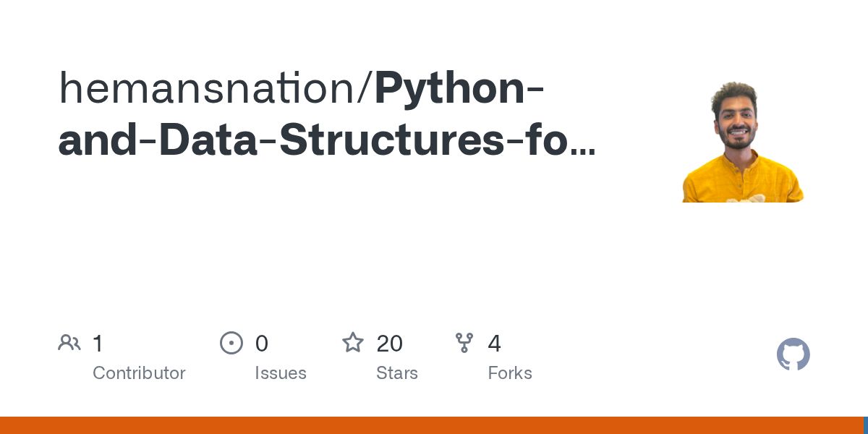The height and width of the screenshot is (434, 868).
Task: Click the "Stars" label
Action: tap(397, 373)
